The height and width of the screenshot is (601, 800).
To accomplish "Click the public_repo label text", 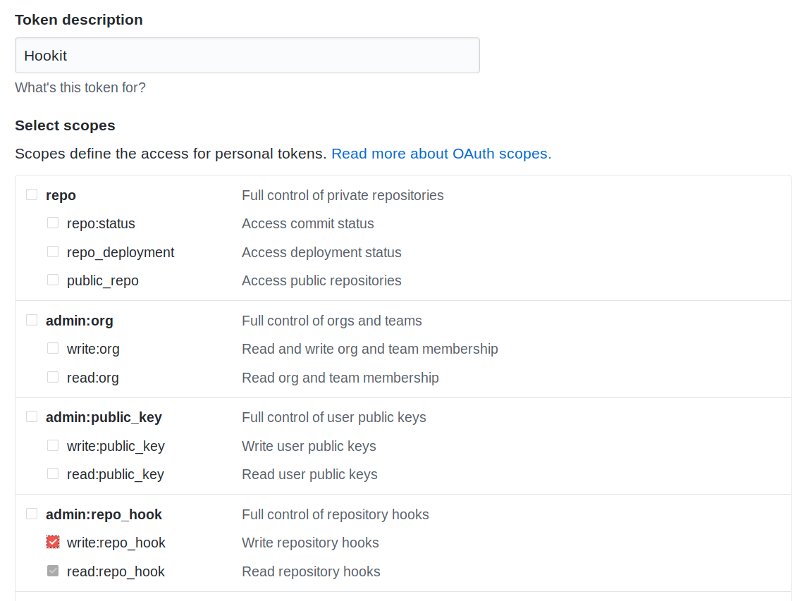I will [103, 281].
